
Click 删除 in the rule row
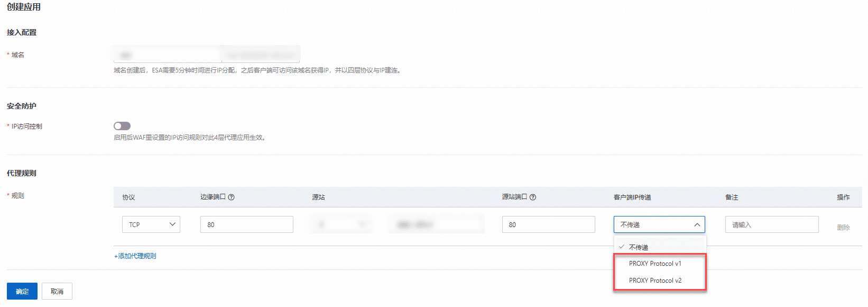[843, 228]
